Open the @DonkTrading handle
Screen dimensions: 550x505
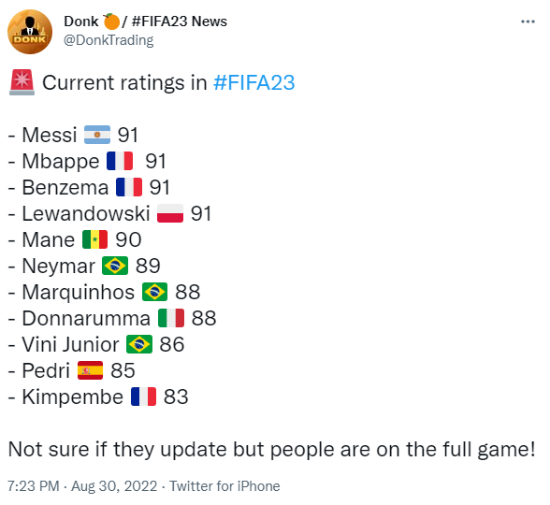[108, 40]
